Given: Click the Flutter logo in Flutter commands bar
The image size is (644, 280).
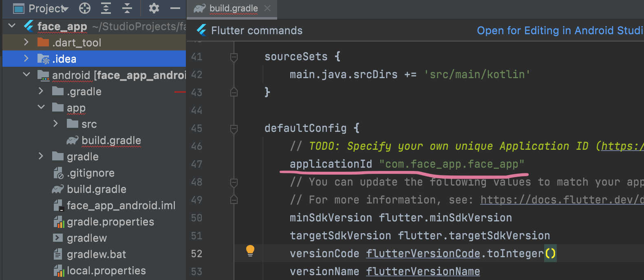Looking at the screenshot, I should tap(201, 30).
